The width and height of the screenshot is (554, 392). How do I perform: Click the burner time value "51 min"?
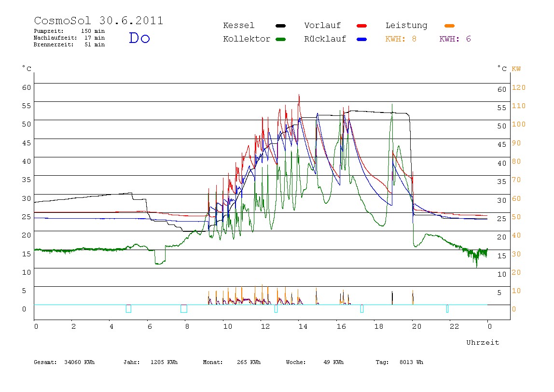pos(94,44)
